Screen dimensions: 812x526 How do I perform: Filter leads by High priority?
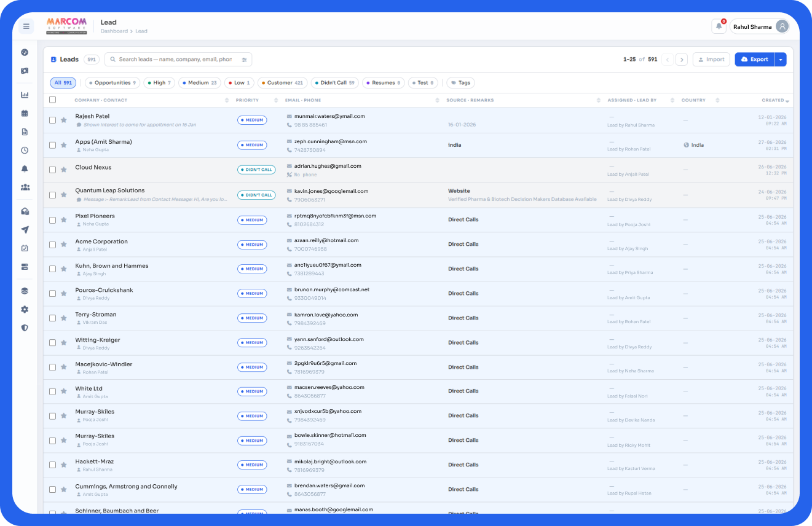[159, 83]
